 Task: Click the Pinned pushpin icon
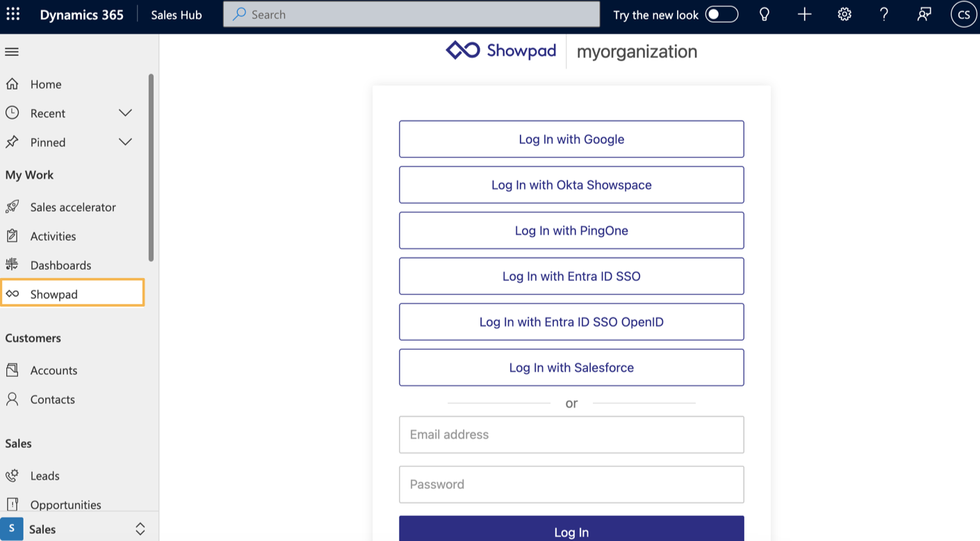tap(12, 142)
